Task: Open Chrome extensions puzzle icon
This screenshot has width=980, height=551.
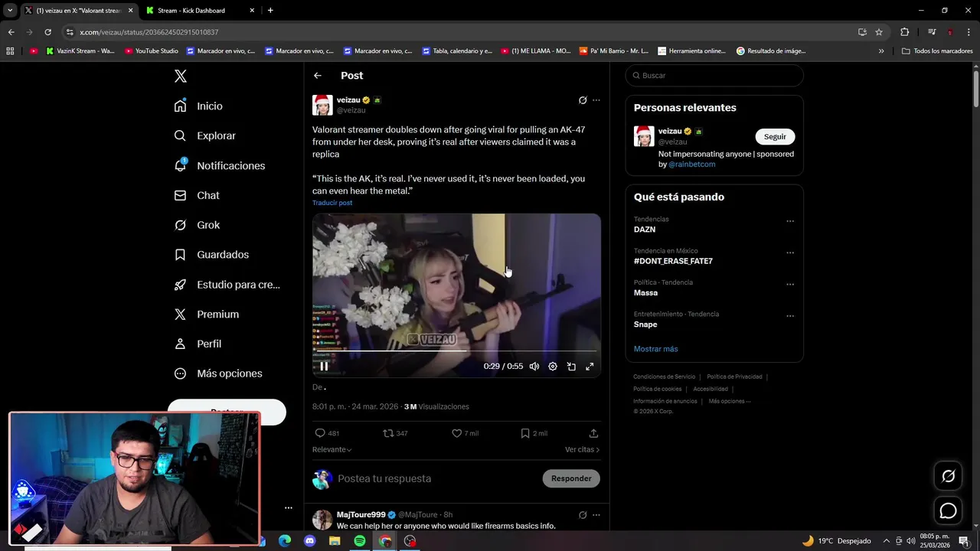Action: point(904,32)
